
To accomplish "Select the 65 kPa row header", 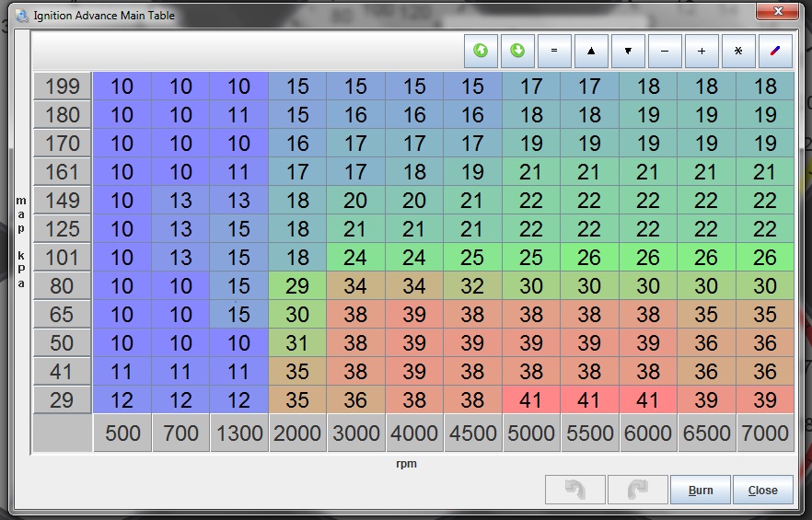I will pos(63,314).
